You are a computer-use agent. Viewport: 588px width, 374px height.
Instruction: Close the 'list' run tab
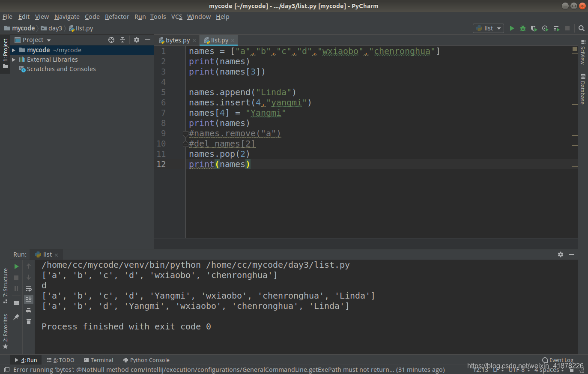click(56, 255)
